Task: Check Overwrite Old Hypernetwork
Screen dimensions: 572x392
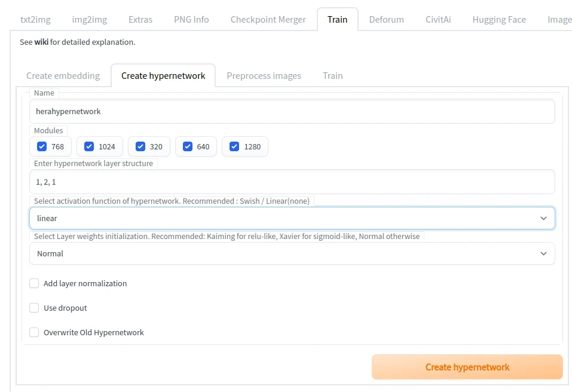Action: [35, 332]
